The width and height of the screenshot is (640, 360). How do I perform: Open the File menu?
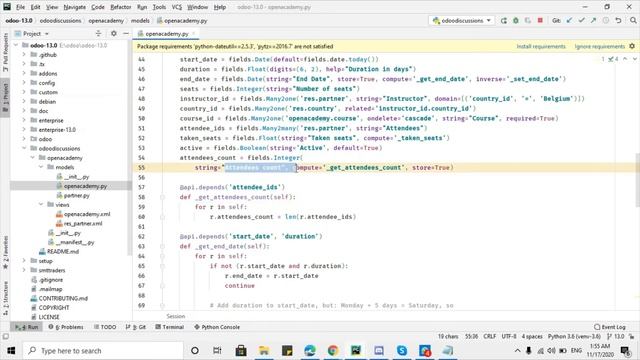(x=20, y=7)
